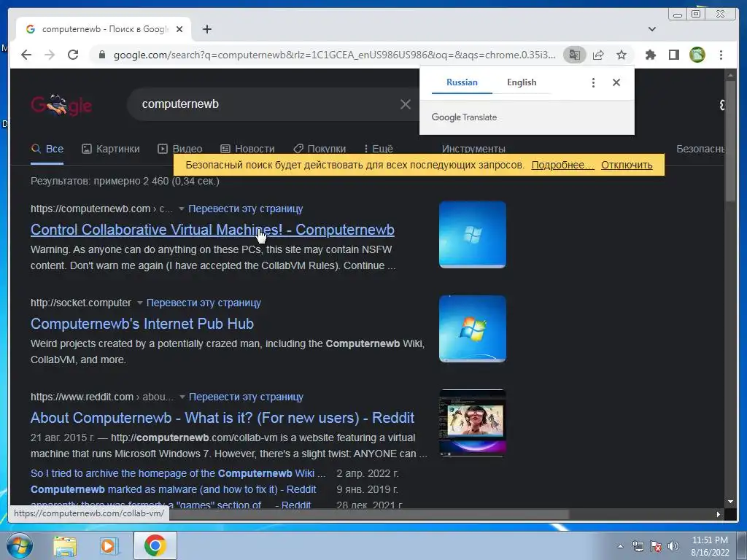Close the computernewb Google search tab
This screenshot has height=560, width=747.
pos(179,29)
